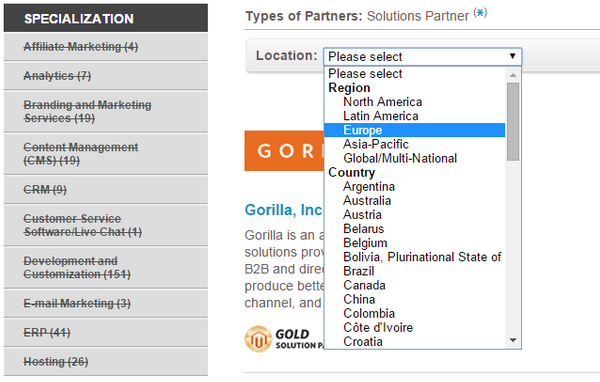Screen dimensions: 600x382
Task: Click the asterisk footnote next to Solutions Partner
Action: point(480,13)
